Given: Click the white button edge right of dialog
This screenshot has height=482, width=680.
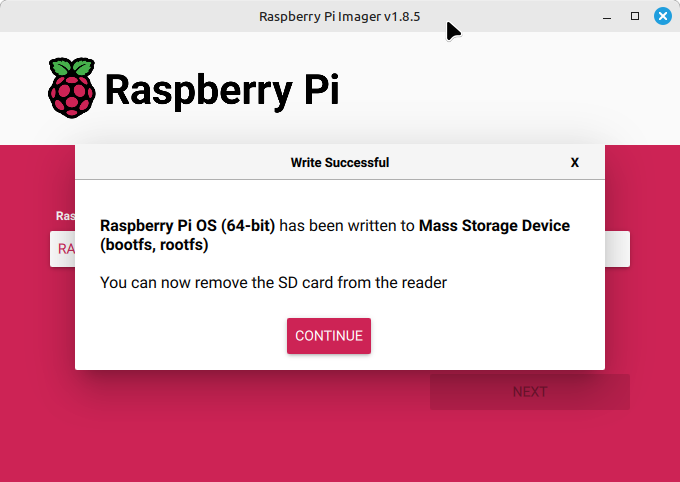Looking at the screenshot, I should tap(617, 249).
